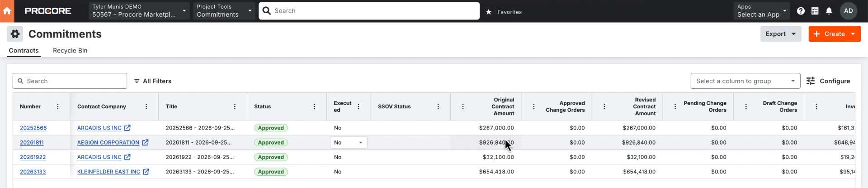Open Select a column to group dropdown
The image size is (868, 188).
(745, 81)
